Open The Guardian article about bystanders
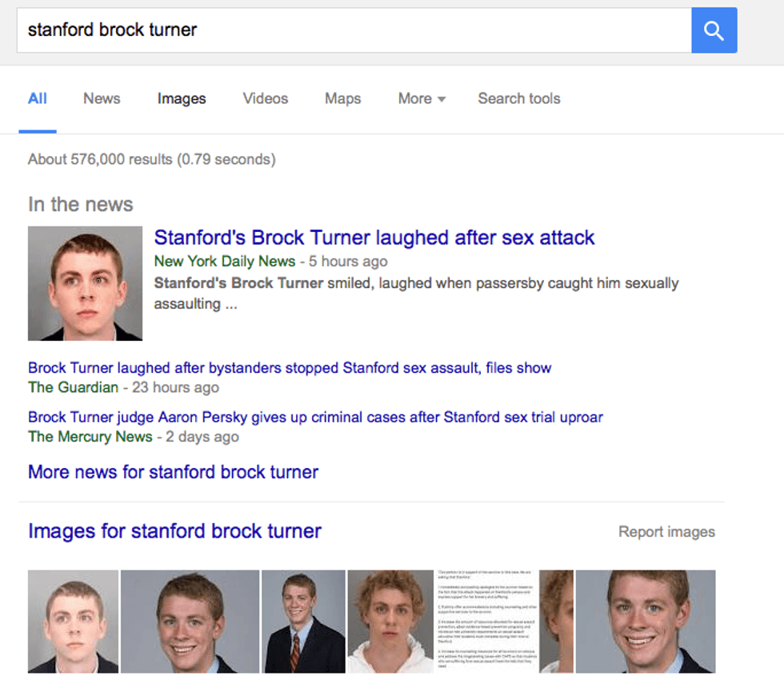This screenshot has height=688, width=784. click(x=290, y=368)
